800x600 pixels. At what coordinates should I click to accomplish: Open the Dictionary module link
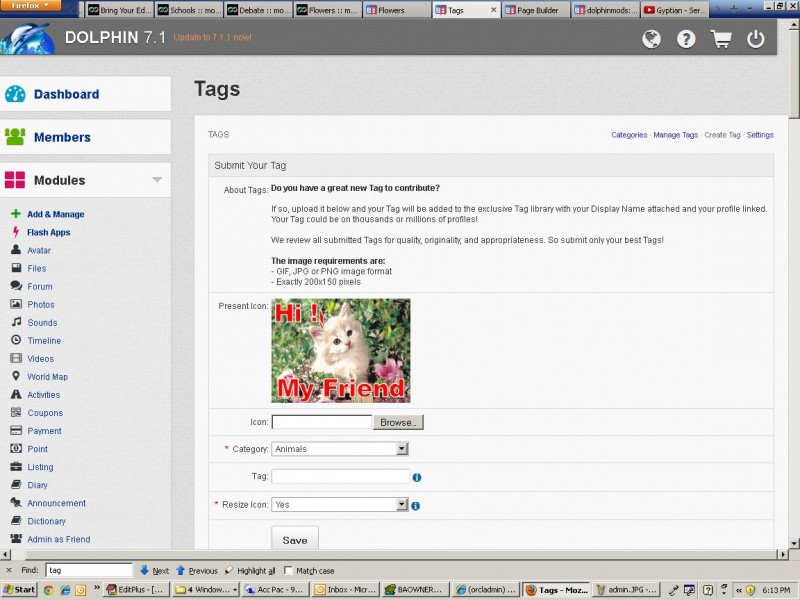46,521
